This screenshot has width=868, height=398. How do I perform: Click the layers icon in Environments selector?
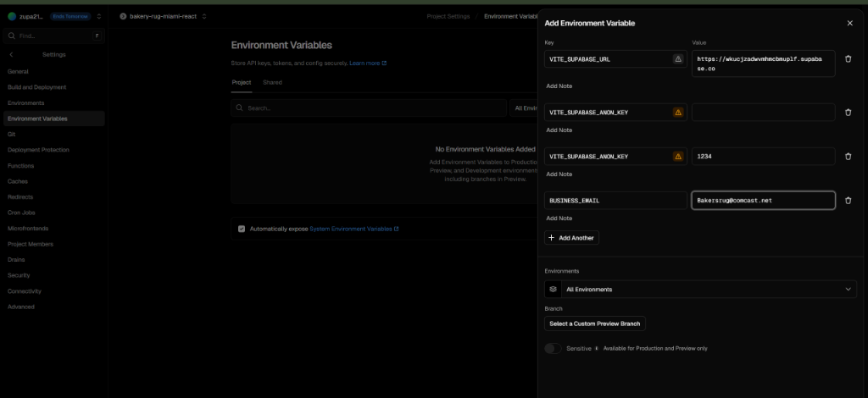[553, 290]
